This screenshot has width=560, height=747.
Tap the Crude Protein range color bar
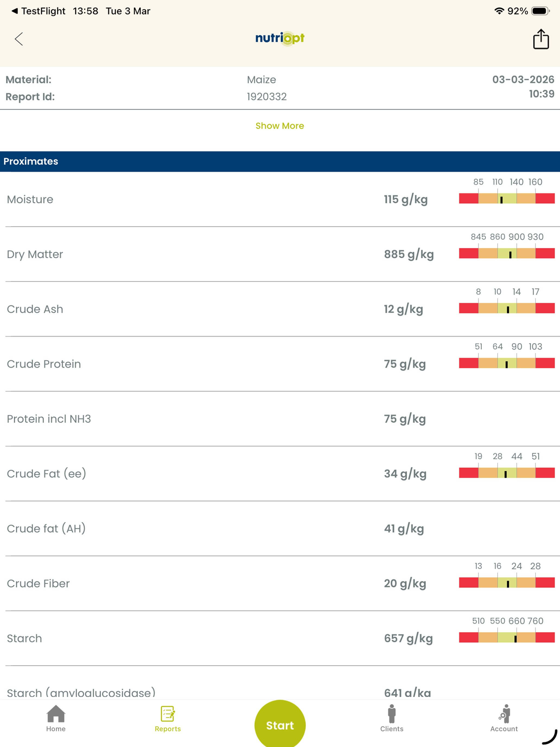click(507, 363)
